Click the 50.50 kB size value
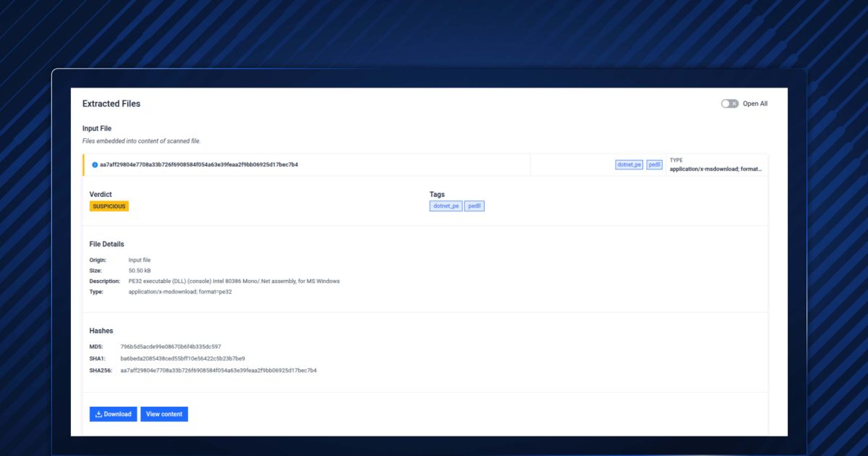 [x=140, y=271]
